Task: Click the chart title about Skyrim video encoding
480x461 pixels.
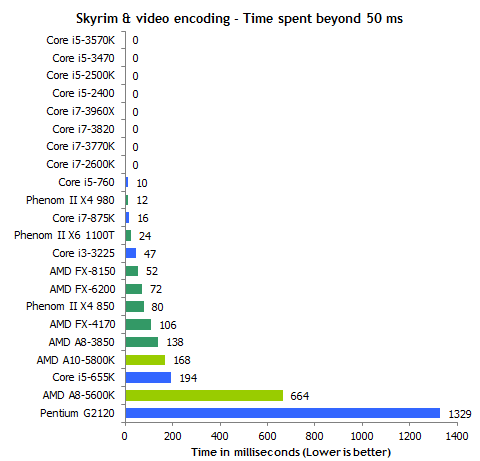Action: click(x=239, y=18)
